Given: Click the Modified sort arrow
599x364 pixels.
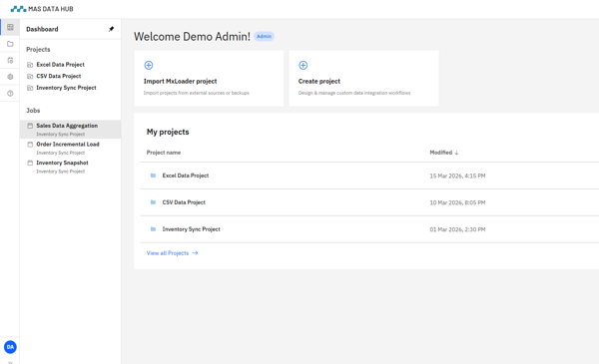Looking at the screenshot, I should tap(456, 153).
